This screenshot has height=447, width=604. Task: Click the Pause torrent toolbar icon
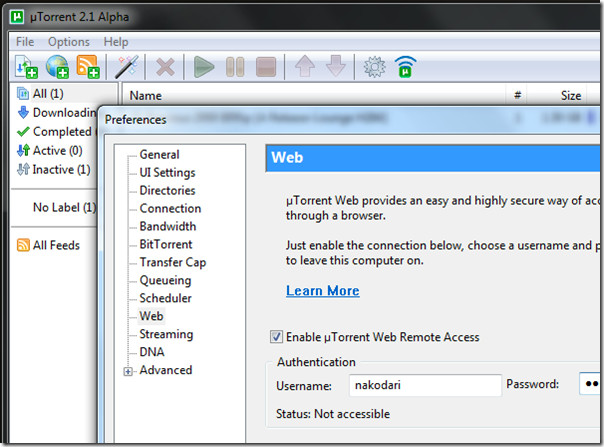click(x=235, y=67)
